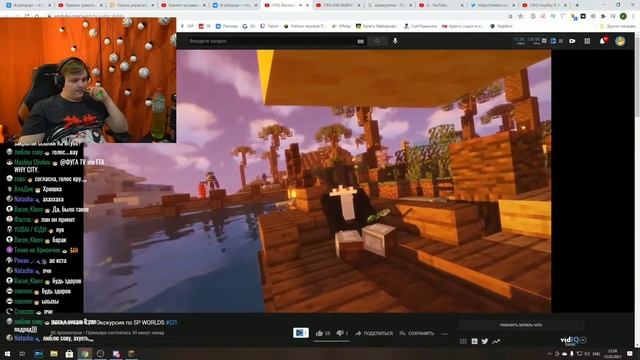Viewport: 640px width, 360px height.
Task: Open the other bookmarks folder
Action: pyautogui.click(x=618, y=26)
